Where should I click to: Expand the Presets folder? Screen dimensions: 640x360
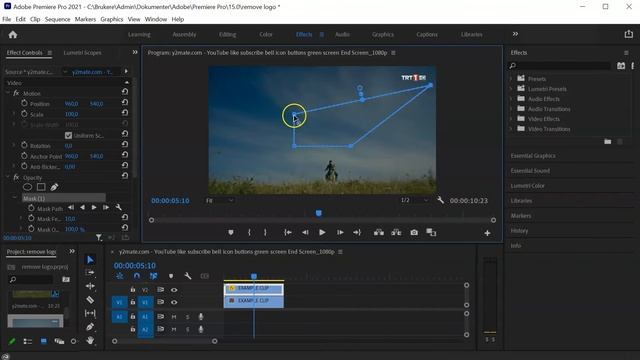coord(511,78)
